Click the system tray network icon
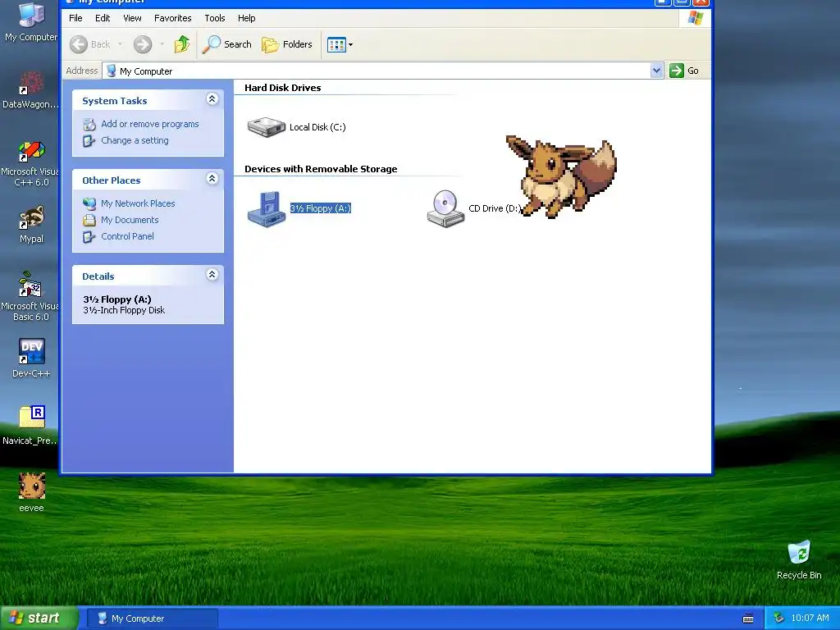 [x=778, y=619]
